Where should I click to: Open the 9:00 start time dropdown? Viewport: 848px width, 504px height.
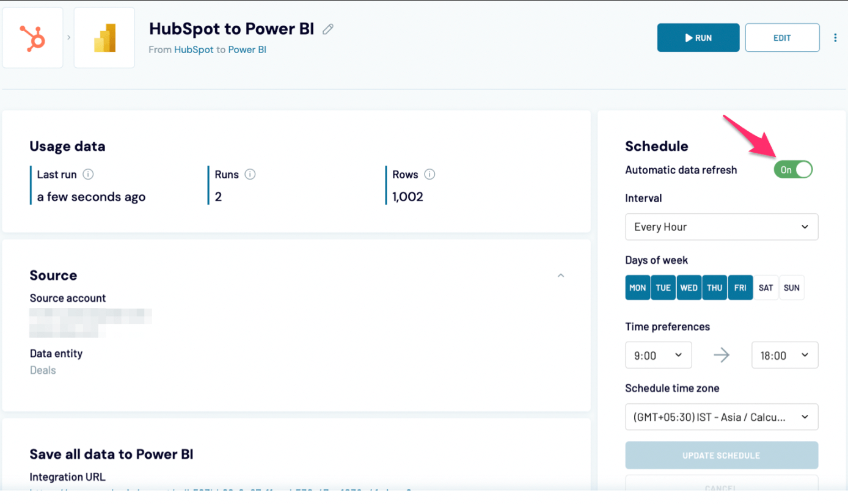658,355
